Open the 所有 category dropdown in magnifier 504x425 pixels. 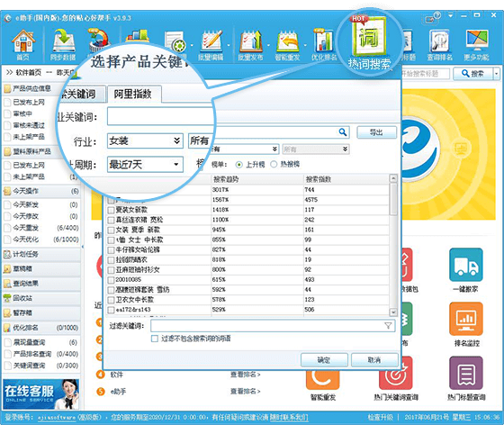(x=201, y=140)
